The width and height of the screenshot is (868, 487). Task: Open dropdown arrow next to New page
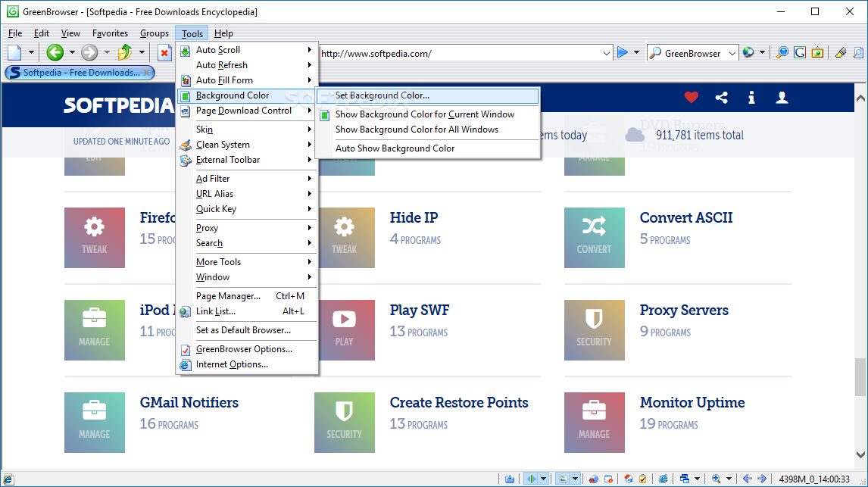point(31,52)
